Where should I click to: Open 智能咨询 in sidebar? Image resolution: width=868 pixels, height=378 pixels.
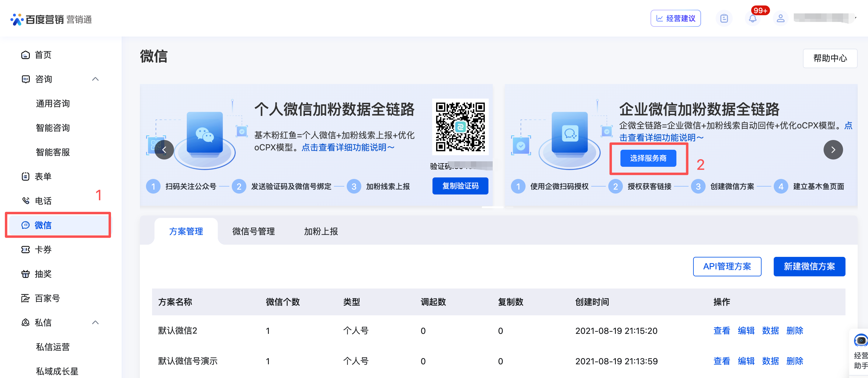click(53, 128)
